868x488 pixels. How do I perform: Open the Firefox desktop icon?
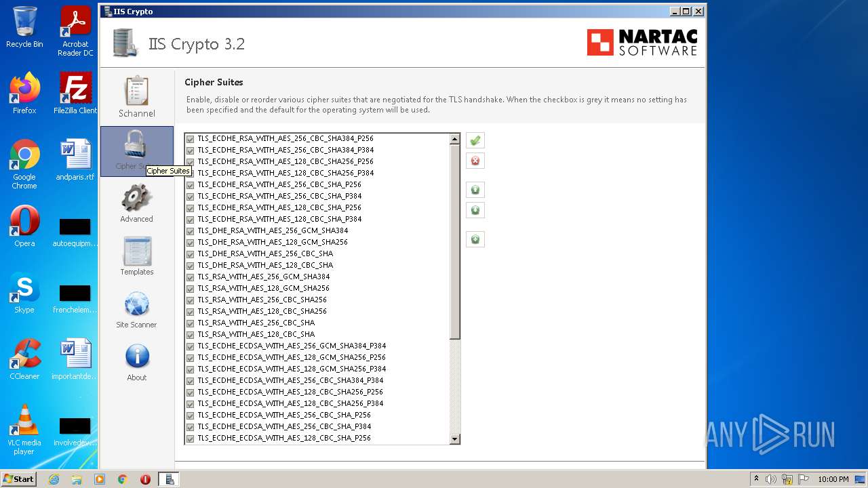[24, 94]
